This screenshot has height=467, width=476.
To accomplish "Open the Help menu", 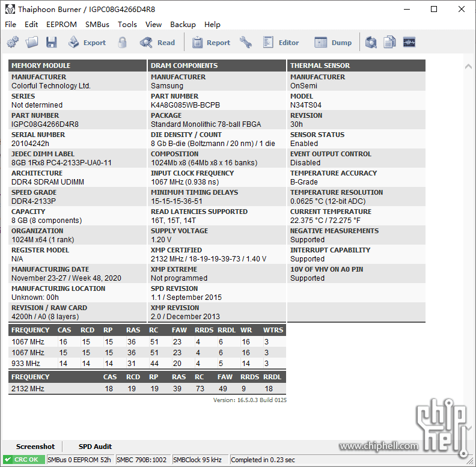I will tap(212, 24).
